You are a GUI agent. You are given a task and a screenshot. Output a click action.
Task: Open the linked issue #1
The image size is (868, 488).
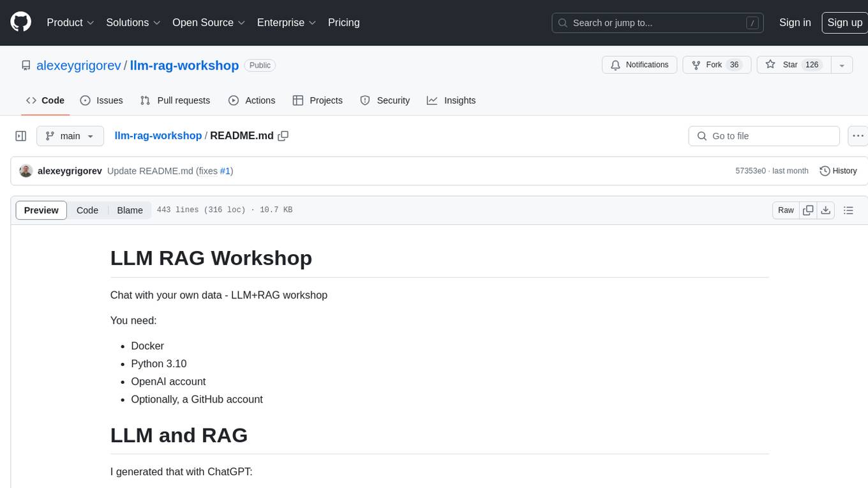[x=225, y=171]
